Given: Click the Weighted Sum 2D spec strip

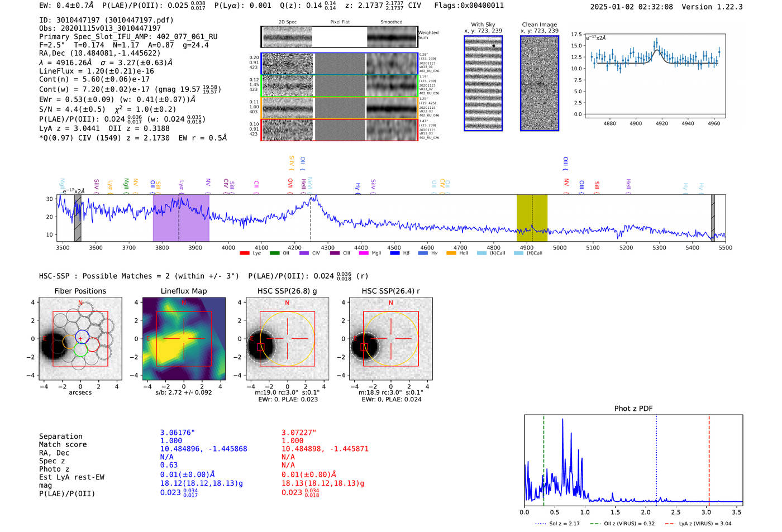Looking at the screenshot, I should [x=339, y=37].
